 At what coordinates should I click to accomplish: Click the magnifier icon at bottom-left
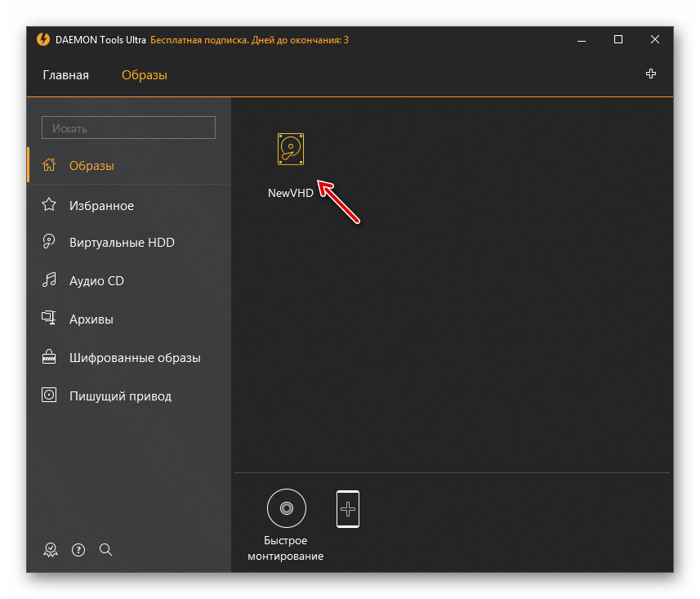pos(105,549)
